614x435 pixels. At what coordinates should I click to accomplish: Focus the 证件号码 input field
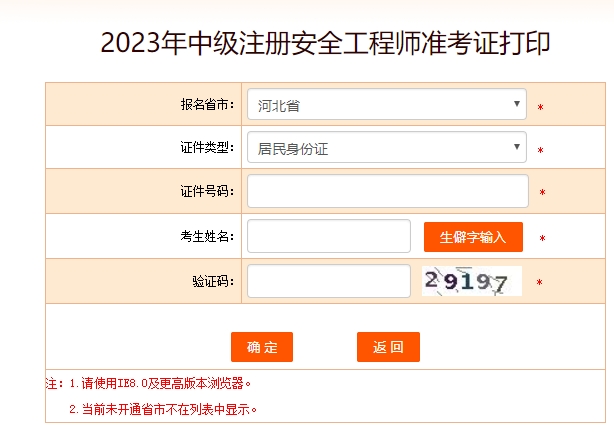click(387, 191)
